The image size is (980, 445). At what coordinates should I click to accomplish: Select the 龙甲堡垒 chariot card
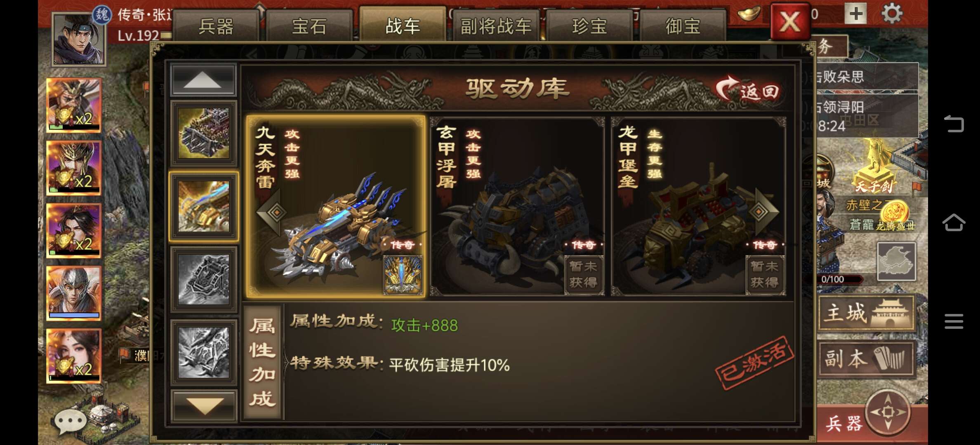(698, 206)
